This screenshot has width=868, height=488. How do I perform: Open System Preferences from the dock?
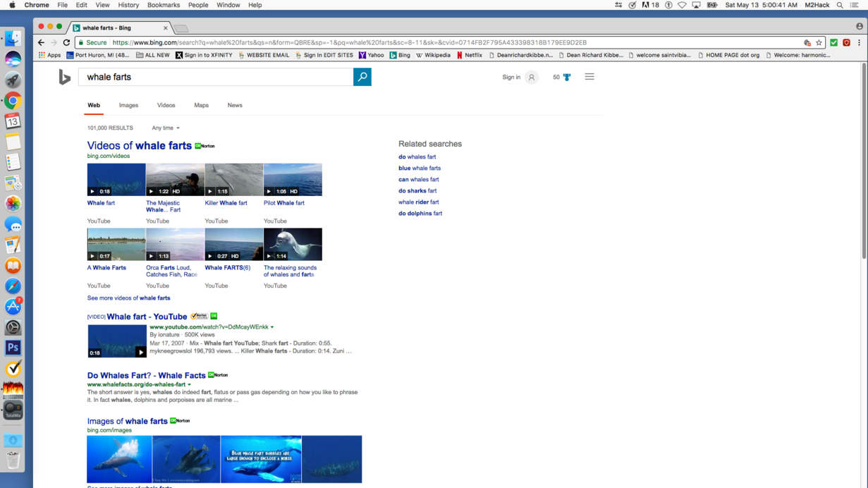tap(13, 327)
